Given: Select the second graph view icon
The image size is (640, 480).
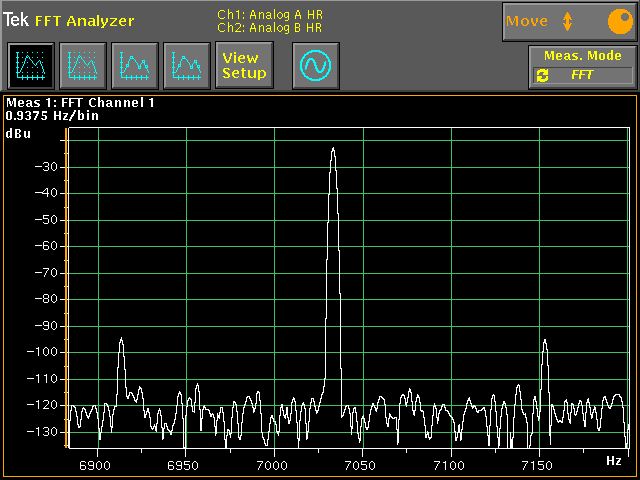Looking at the screenshot, I should [x=83, y=66].
